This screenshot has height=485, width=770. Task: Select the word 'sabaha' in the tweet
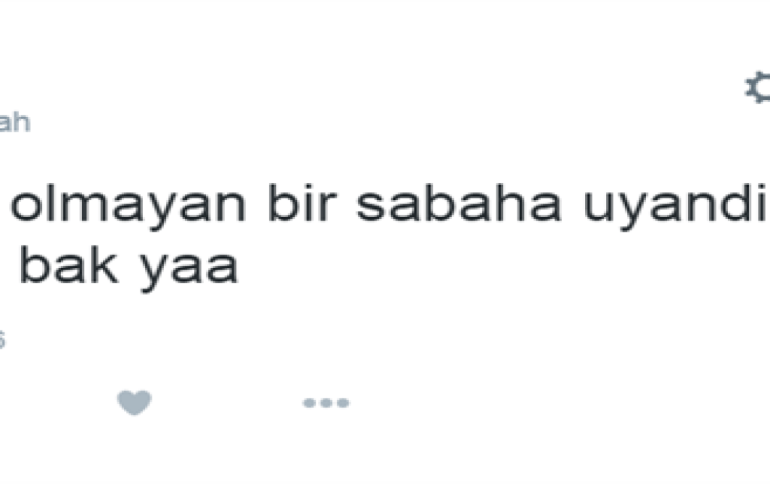click(x=459, y=203)
